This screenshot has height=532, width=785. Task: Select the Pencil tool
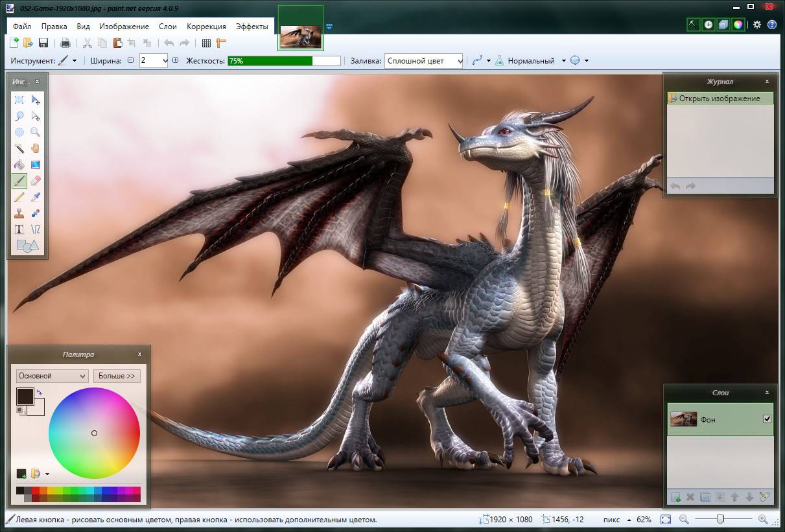coord(19,197)
